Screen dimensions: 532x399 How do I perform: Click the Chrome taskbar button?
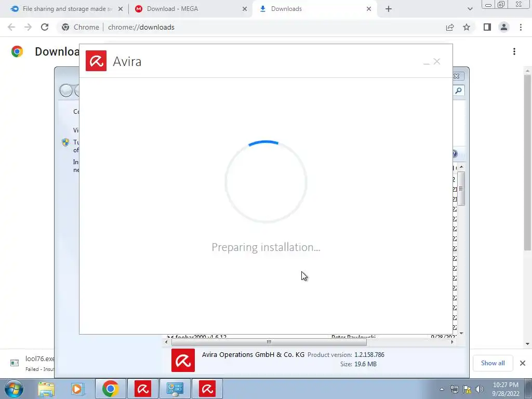point(110,389)
